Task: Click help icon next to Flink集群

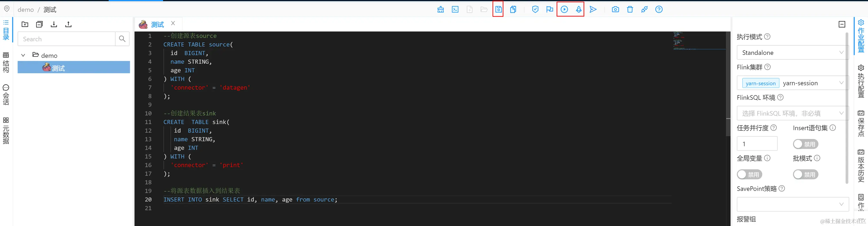Action: [x=768, y=67]
